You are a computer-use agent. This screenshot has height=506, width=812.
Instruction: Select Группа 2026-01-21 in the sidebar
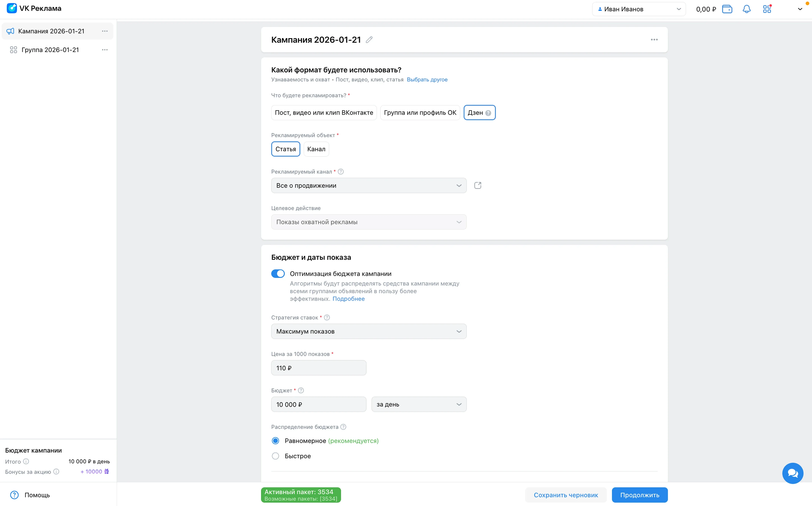(50, 50)
